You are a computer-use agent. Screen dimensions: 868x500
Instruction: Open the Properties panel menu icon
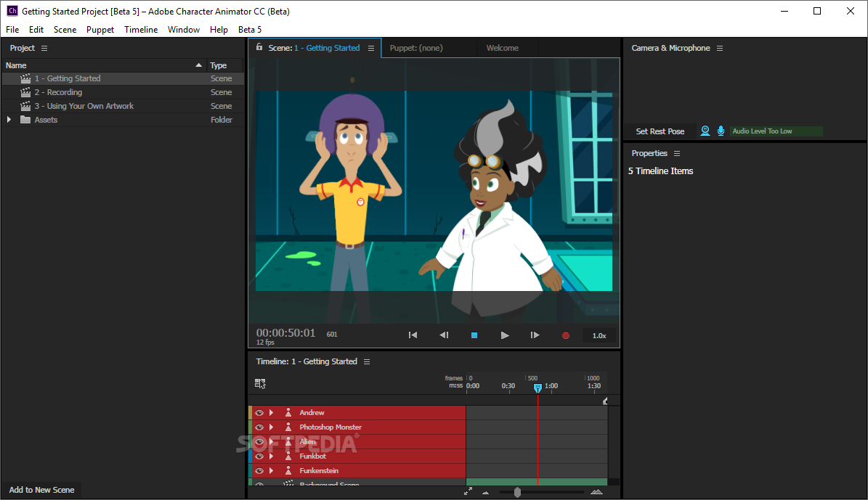coord(676,153)
